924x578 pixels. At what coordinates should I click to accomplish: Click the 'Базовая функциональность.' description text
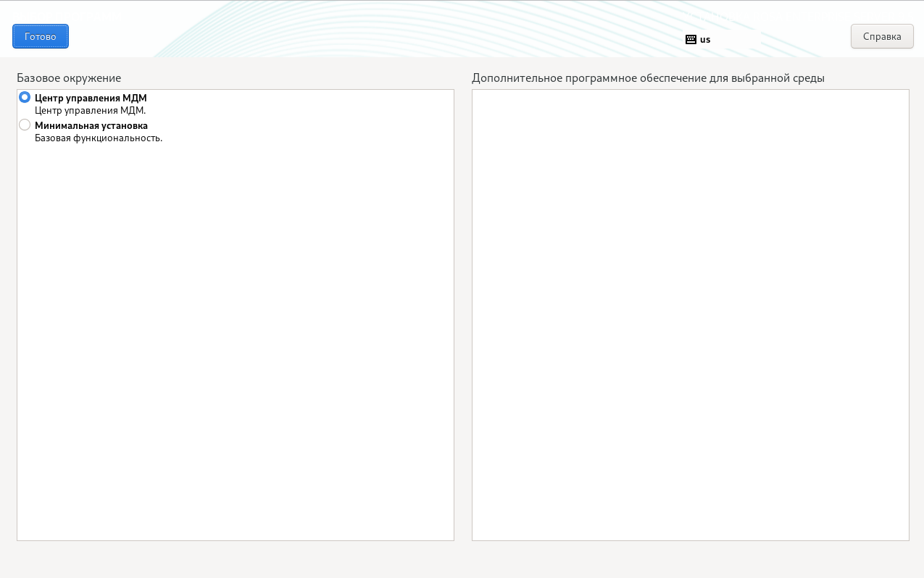[99, 138]
